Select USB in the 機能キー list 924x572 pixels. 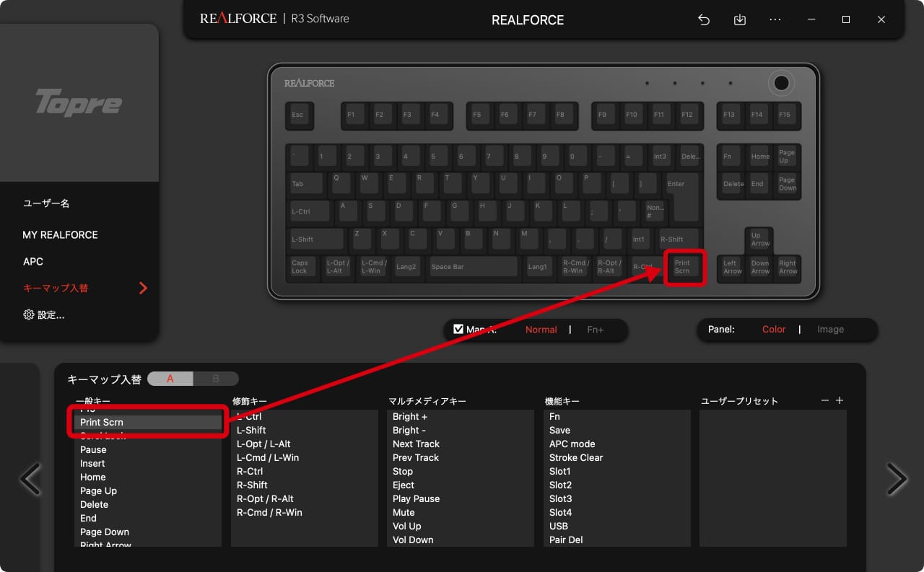pos(617,526)
